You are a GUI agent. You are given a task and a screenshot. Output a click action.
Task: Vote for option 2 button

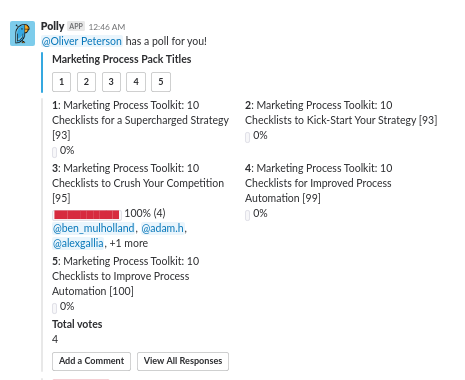pyautogui.click(x=86, y=82)
